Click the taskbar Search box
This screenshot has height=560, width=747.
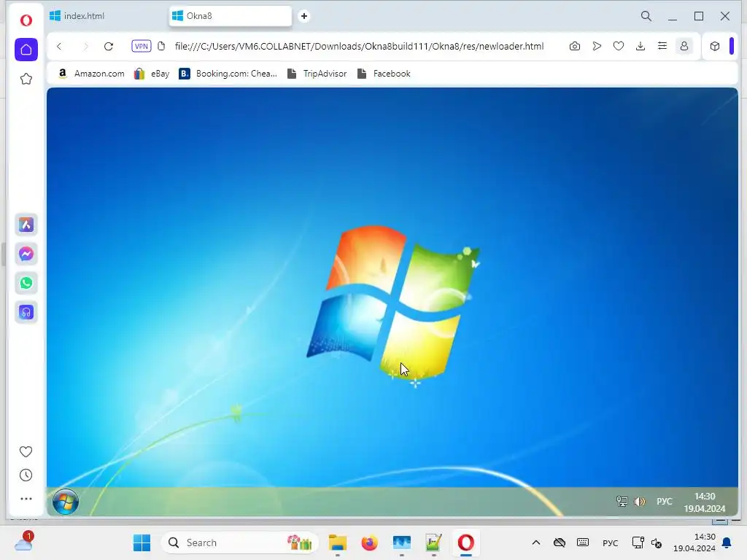click(239, 542)
